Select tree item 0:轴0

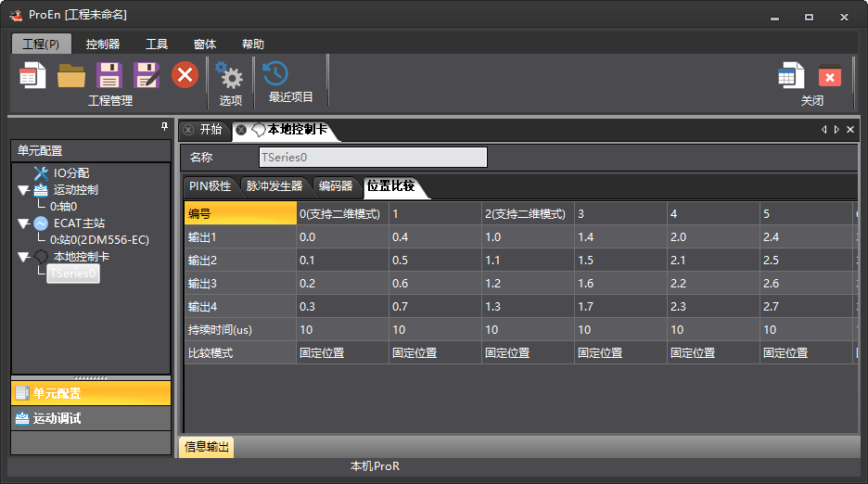coord(64,207)
